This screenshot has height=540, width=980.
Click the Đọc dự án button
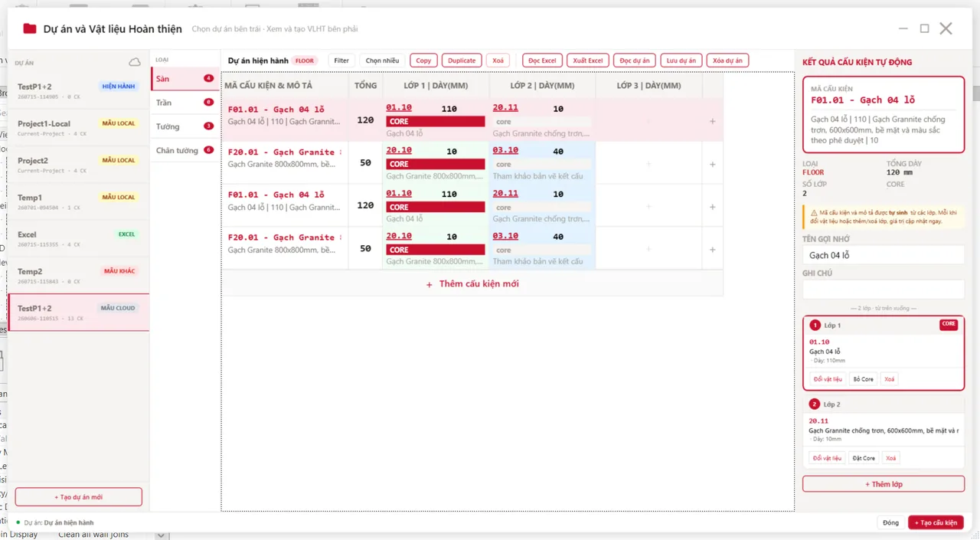[635, 61]
